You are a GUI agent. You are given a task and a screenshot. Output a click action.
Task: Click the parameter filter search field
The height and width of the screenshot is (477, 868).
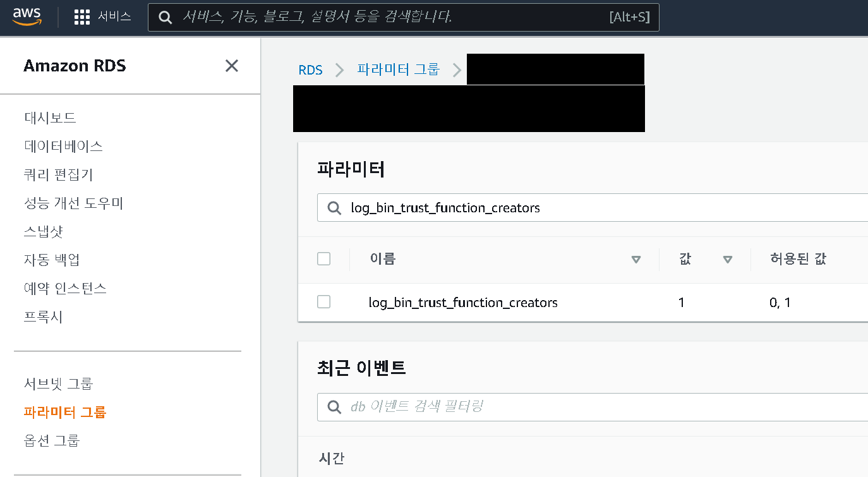click(593, 208)
